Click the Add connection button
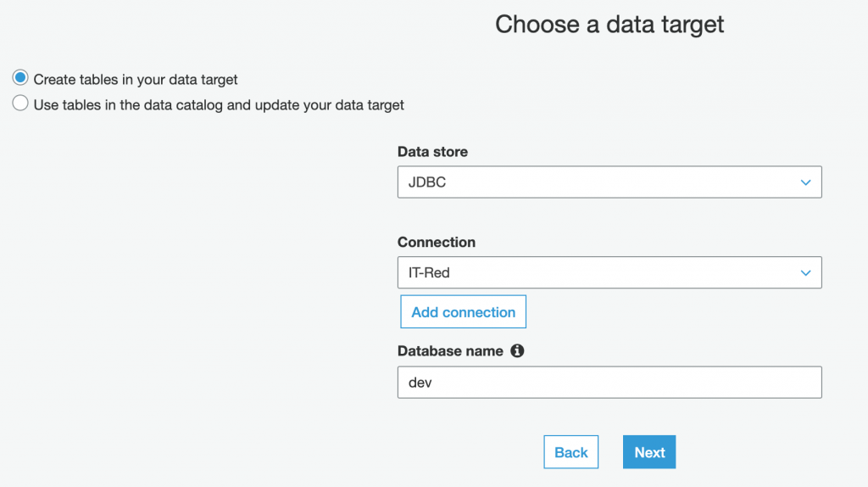The width and height of the screenshot is (868, 487). 463,312
